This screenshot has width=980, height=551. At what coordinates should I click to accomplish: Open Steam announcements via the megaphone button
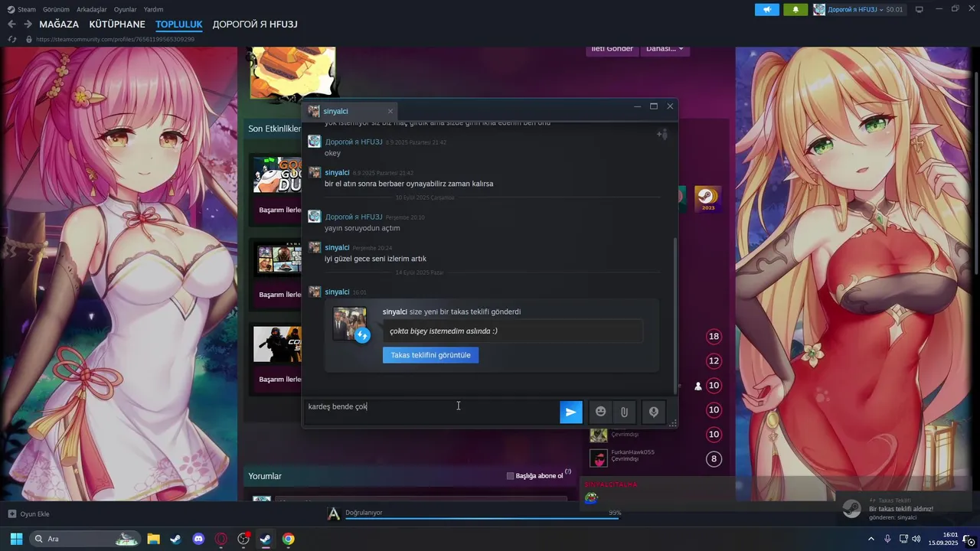(x=767, y=9)
